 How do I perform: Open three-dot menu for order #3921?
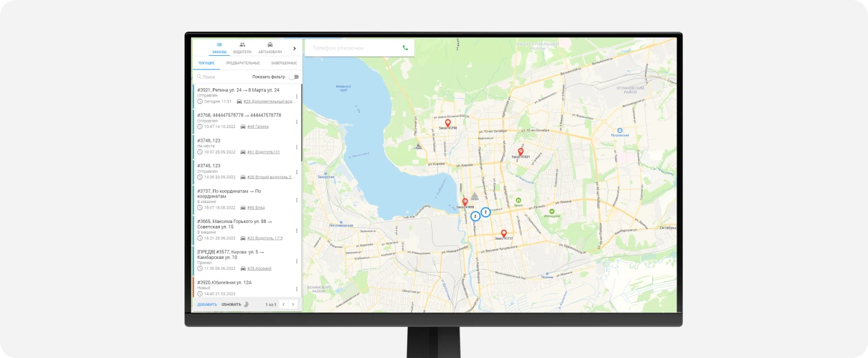coord(297,96)
